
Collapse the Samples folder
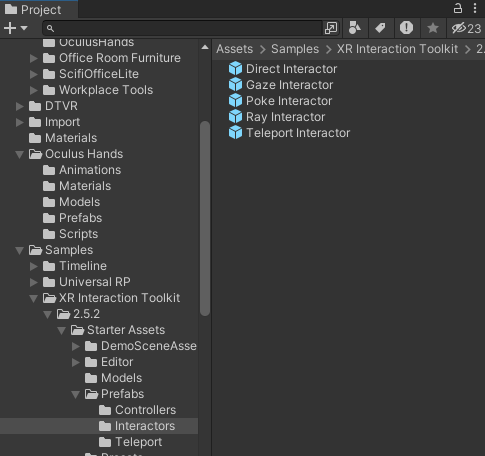[x=20, y=250]
